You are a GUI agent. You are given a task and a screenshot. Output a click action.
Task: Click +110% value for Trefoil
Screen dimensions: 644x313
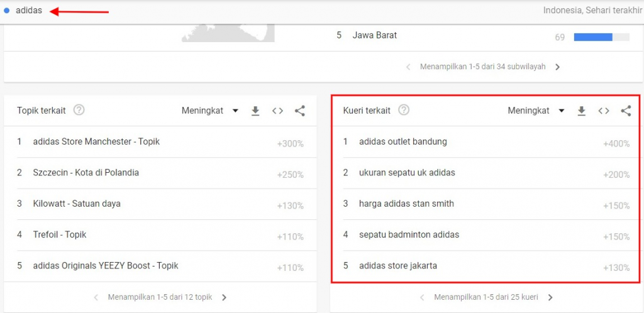(291, 237)
